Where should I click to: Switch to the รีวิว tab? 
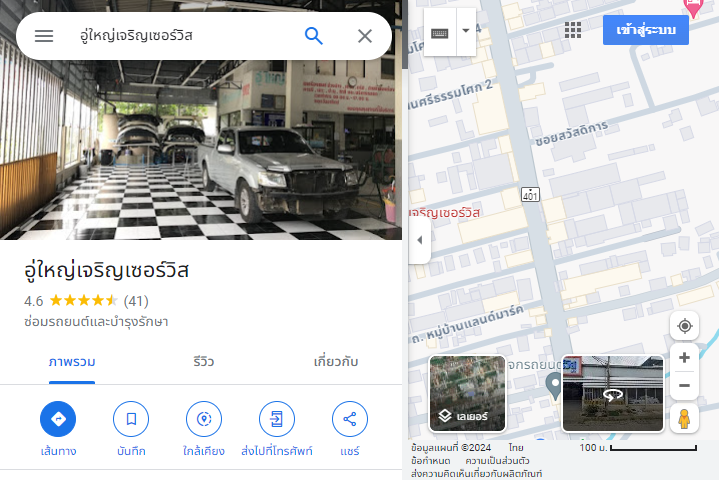204,362
